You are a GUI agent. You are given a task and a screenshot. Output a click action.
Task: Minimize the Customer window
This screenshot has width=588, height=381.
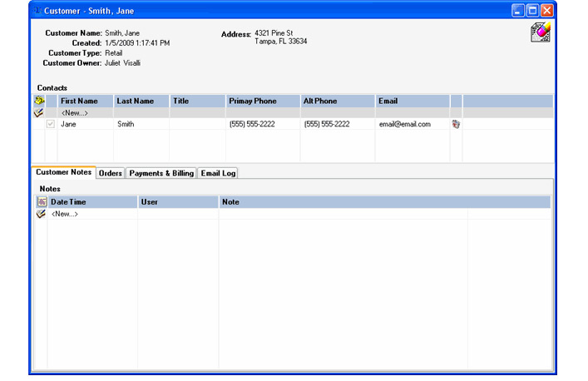coord(518,11)
